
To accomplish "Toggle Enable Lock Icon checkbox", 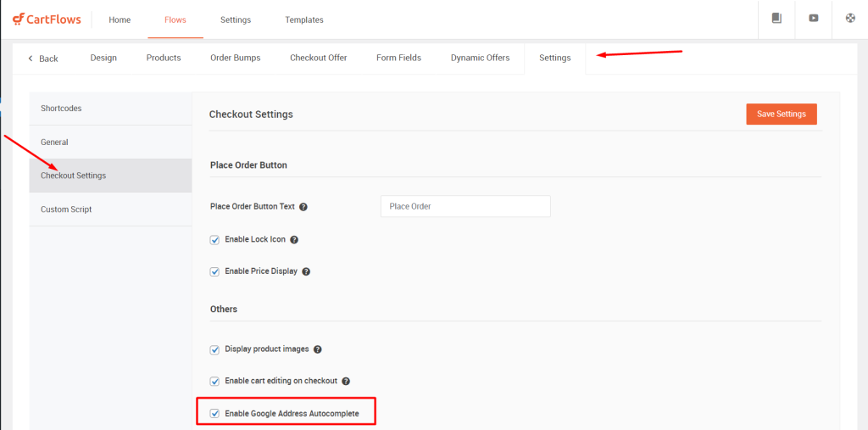I will click(x=214, y=240).
